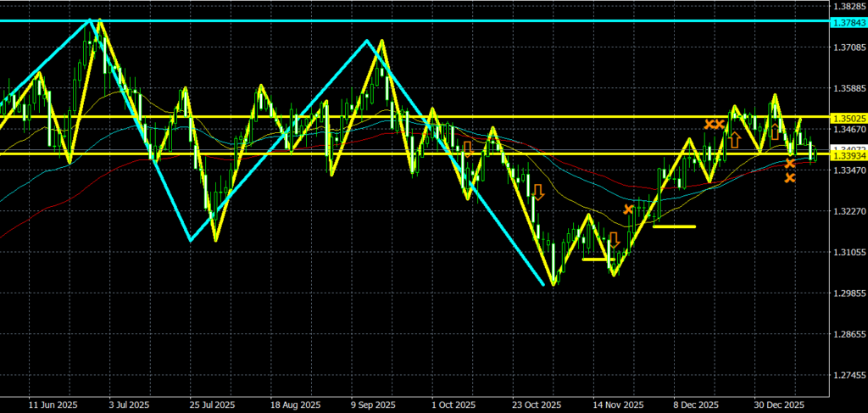Screen dimensions: 868x413
Task: Select the orange down arrow near 23 Oct 2025
Action: click(x=537, y=191)
